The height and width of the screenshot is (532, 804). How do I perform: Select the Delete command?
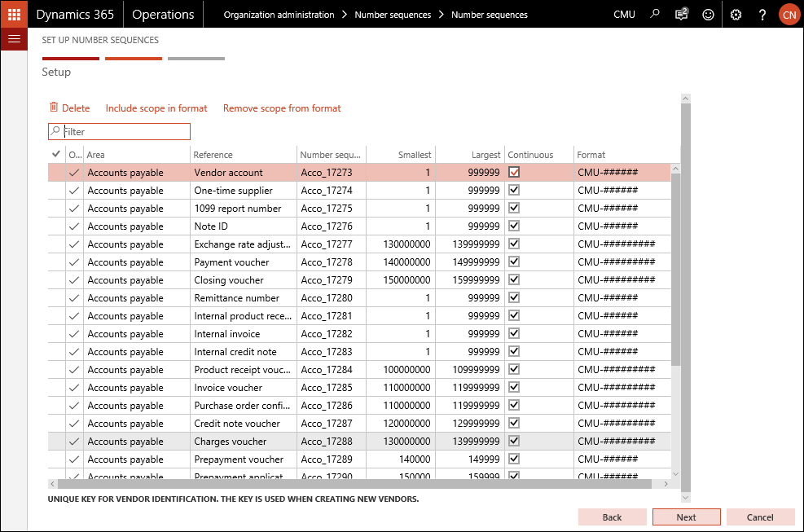tap(69, 108)
